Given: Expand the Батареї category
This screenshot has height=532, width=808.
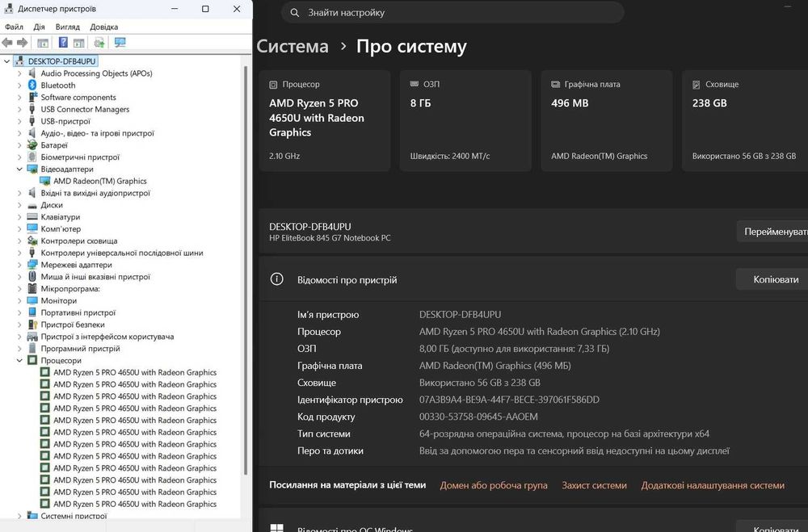Looking at the screenshot, I should (x=19, y=145).
